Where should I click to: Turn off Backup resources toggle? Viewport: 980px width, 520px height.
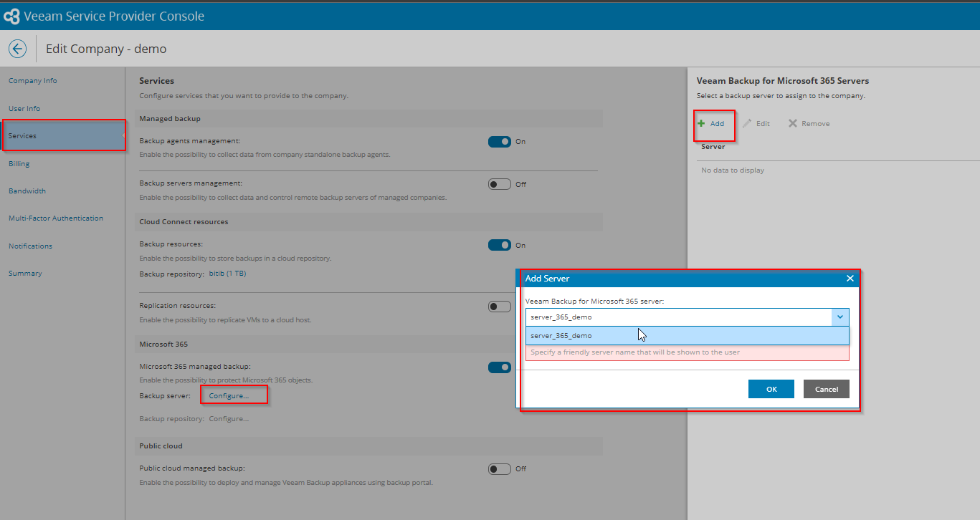pos(500,245)
